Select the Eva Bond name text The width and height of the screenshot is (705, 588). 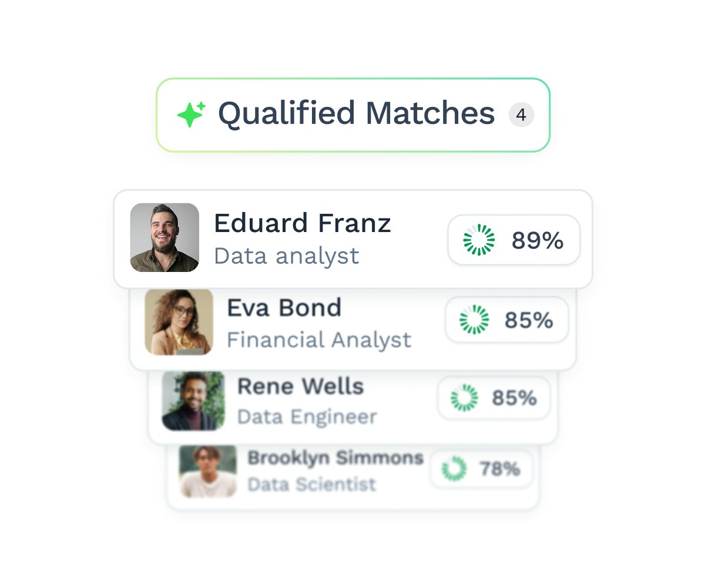coord(284,308)
